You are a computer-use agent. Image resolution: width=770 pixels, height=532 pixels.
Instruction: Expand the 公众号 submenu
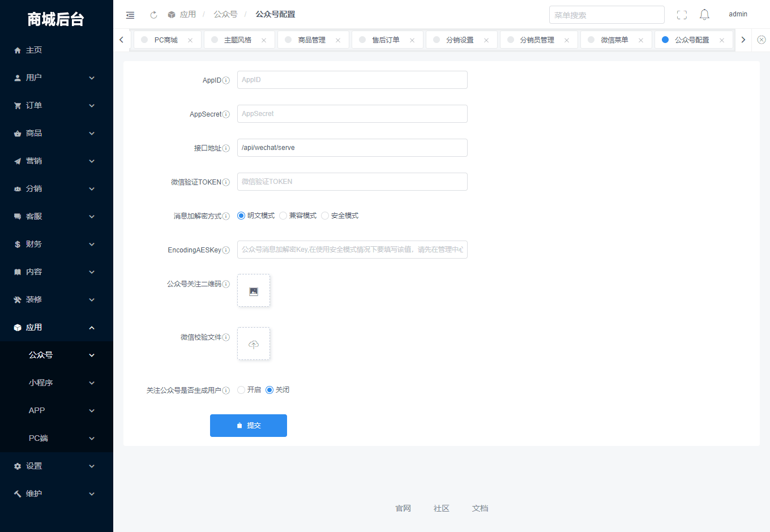click(x=57, y=355)
